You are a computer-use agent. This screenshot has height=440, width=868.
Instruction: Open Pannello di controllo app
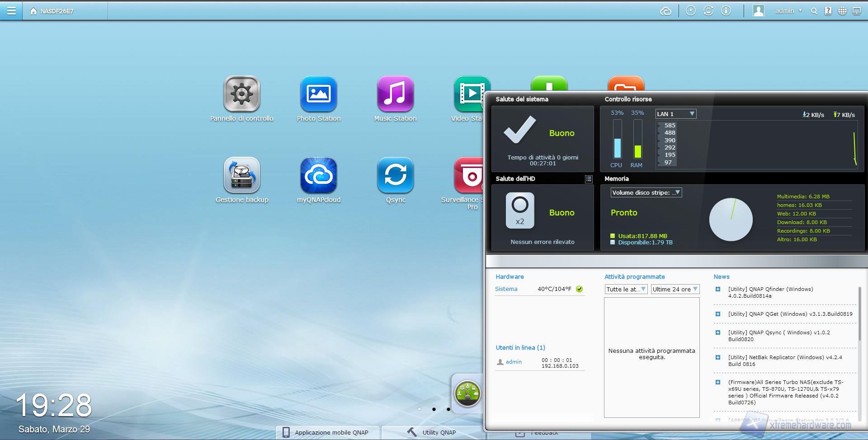pyautogui.click(x=241, y=94)
